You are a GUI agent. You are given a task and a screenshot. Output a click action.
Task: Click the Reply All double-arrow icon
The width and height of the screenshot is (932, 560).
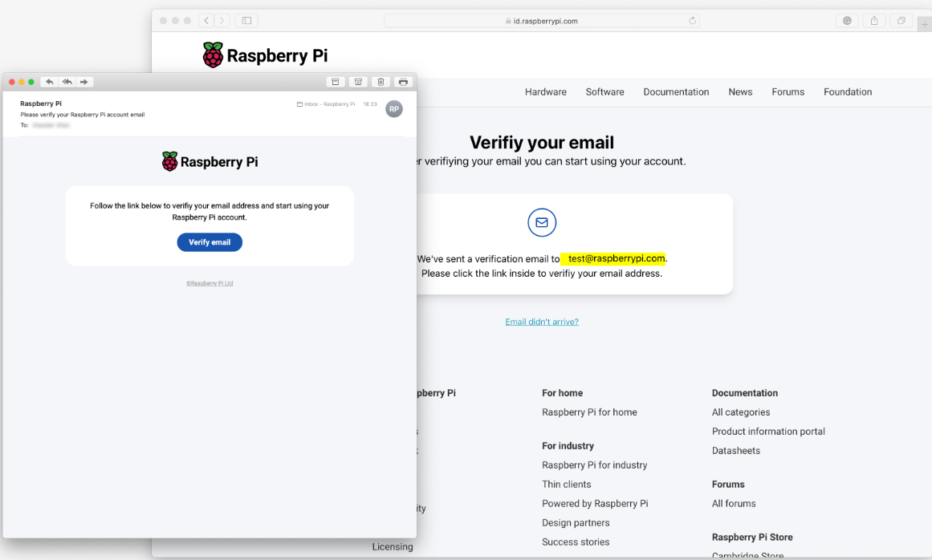coord(67,82)
